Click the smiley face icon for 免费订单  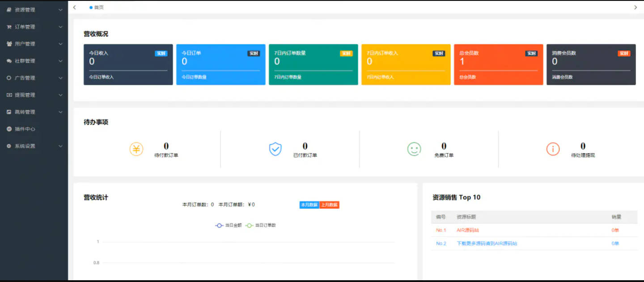414,149
